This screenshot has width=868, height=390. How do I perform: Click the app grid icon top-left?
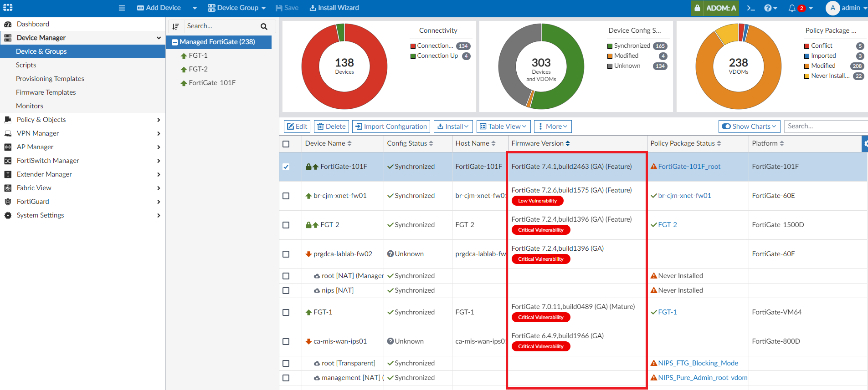coord(8,8)
